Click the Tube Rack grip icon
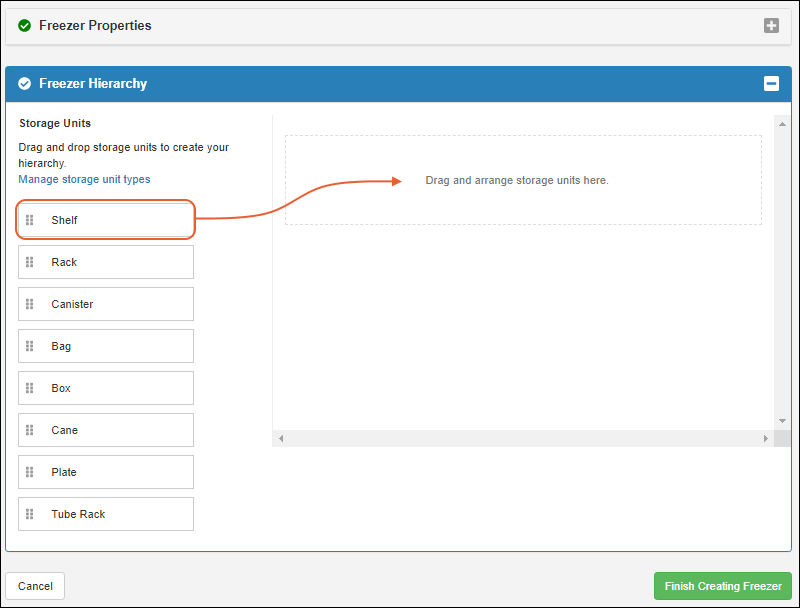 pyautogui.click(x=30, y=514)
